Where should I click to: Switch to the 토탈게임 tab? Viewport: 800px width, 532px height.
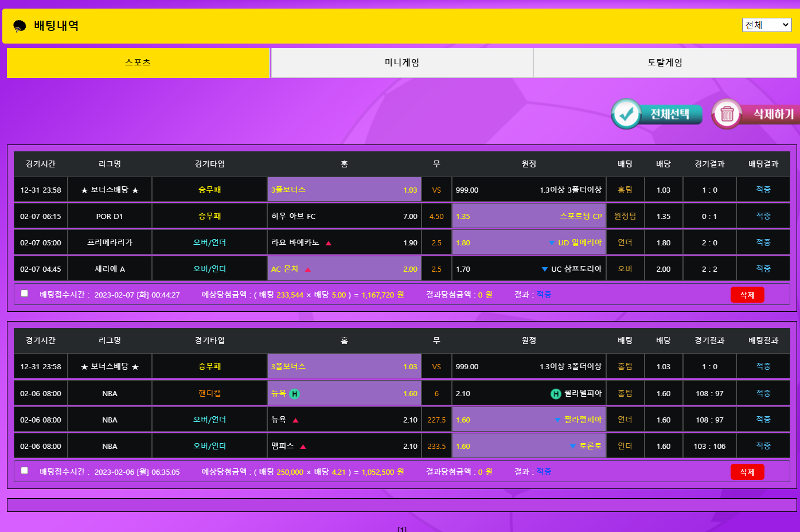click(x=665, y=62)
